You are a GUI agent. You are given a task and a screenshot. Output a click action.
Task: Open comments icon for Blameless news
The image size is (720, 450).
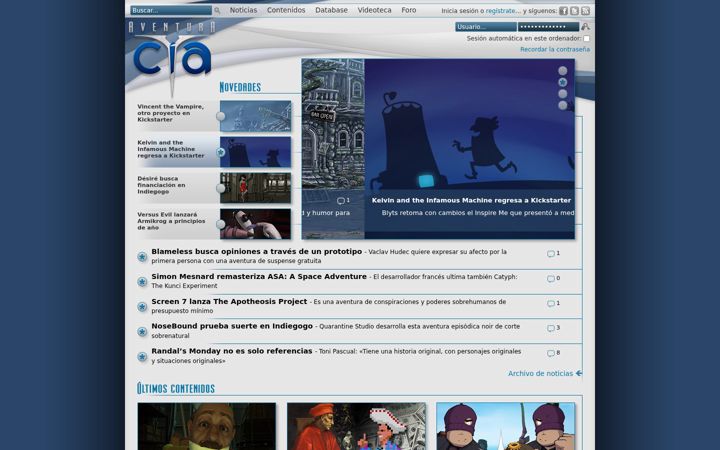pyautogui.click(x=551, y=253)
